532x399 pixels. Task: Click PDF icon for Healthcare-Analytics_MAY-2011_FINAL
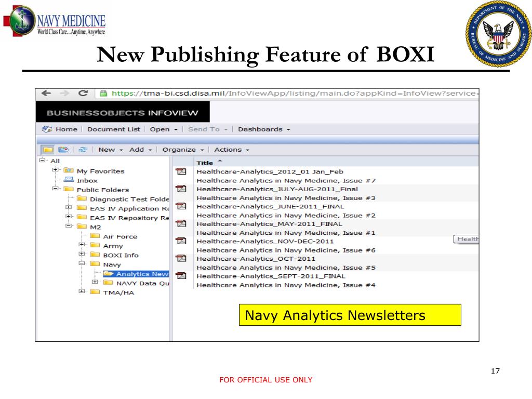pos(181,223)
